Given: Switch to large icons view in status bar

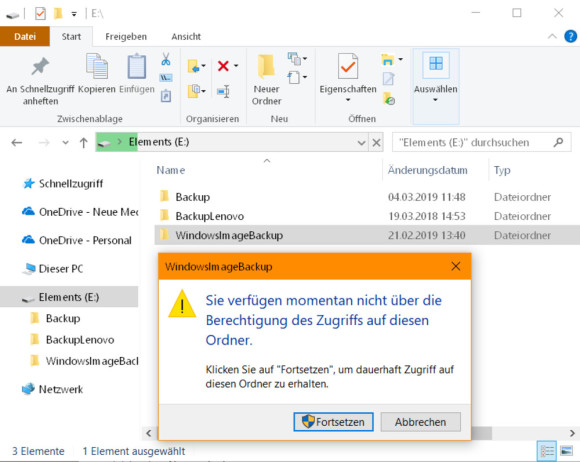Looking at the screenshot, I should [566, 451].
